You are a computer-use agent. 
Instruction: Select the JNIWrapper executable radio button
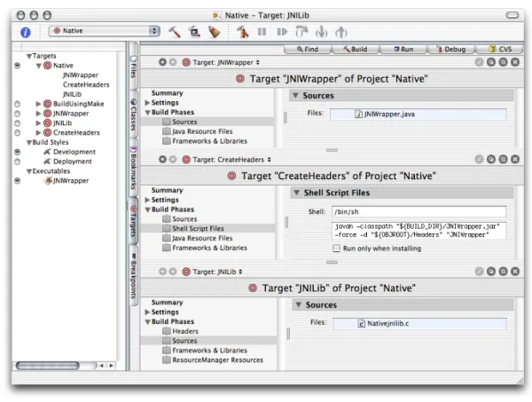[18, 181]
